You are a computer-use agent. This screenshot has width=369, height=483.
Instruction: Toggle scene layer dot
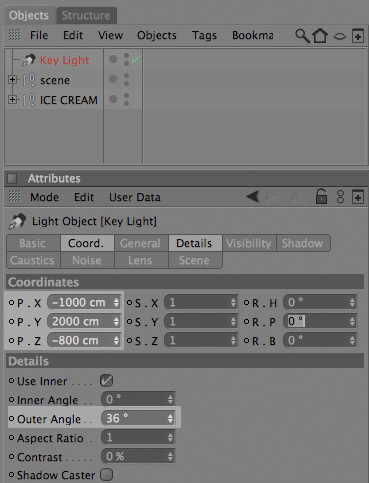(x=113, y=79)
